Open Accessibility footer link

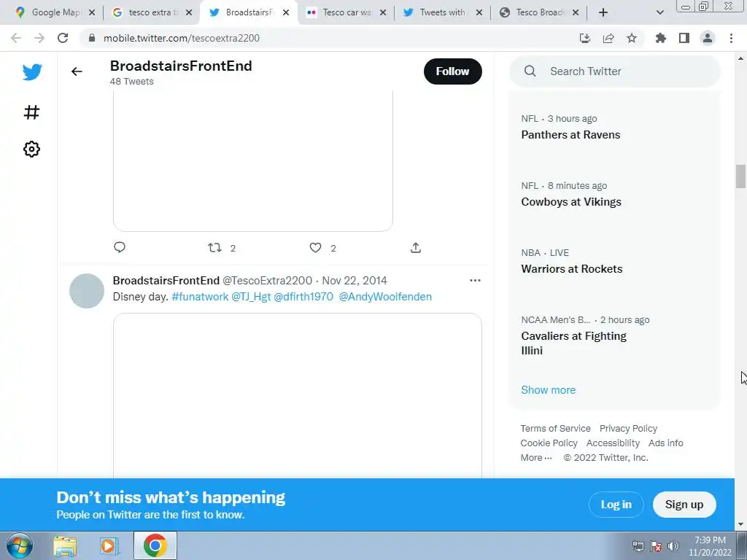(x=613, y=443)
